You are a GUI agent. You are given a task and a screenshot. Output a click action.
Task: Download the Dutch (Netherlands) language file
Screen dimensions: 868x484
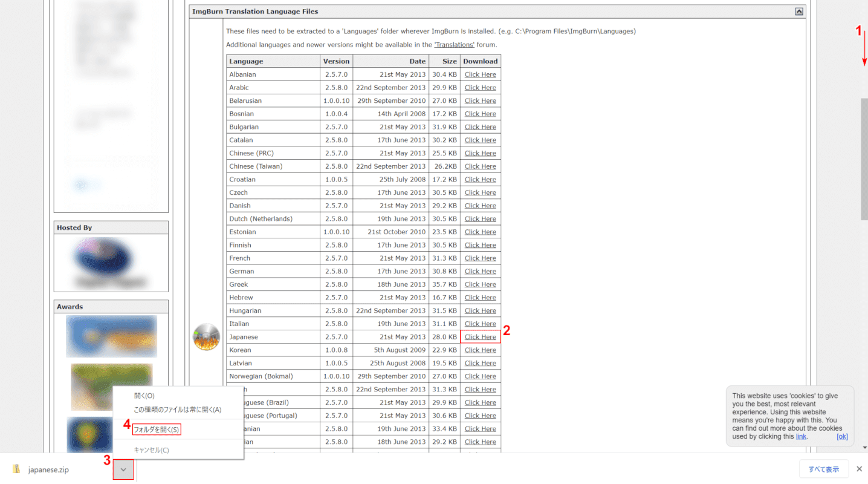click(481, 219)
